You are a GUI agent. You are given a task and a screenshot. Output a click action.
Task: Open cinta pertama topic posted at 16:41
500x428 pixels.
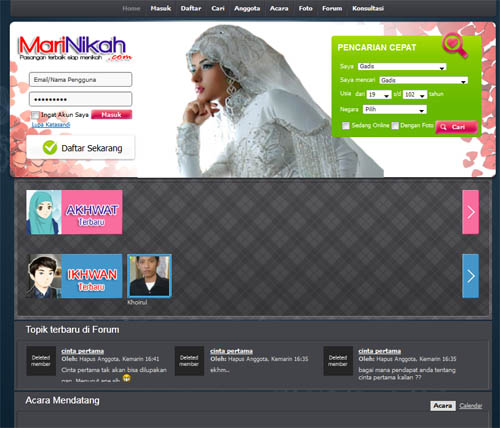[82, 351]
